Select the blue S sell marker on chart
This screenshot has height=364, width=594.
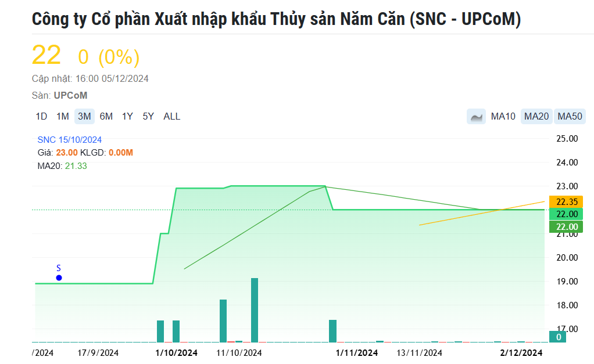tap(58, 277)
